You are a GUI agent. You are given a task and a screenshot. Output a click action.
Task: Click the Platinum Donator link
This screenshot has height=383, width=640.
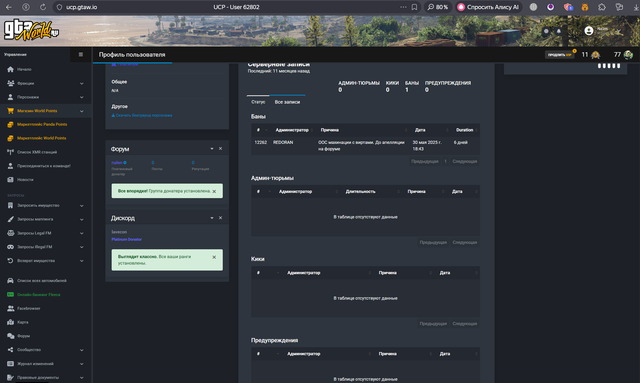127,239
